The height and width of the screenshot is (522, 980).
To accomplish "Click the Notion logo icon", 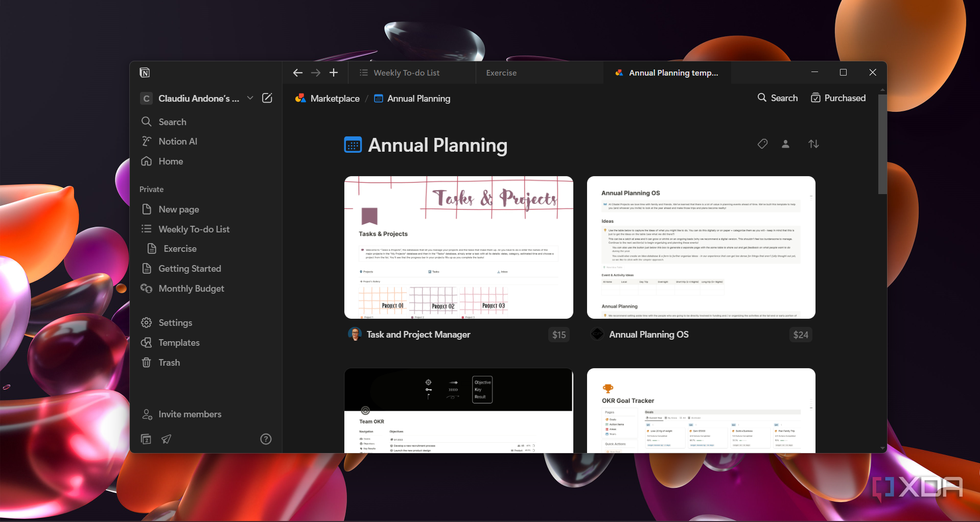I will coord(145,73).
